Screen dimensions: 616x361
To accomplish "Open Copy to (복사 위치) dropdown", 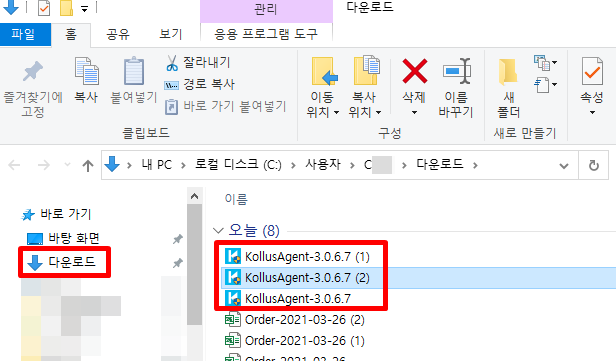I will (365, 88).
